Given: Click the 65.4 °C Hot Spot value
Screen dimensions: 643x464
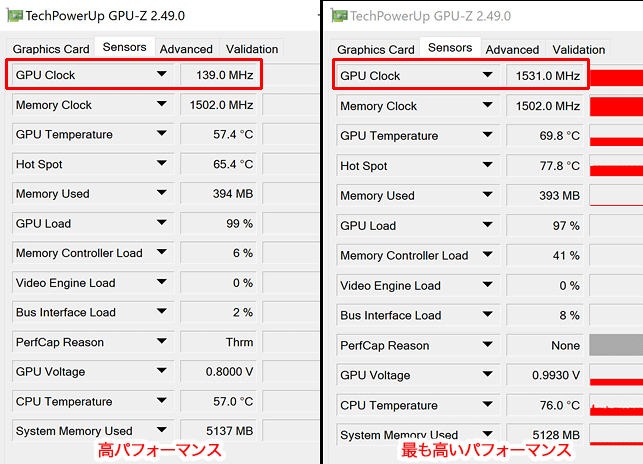Looking at the screenshot, I should pyautogui.click(x=218, y=164).
